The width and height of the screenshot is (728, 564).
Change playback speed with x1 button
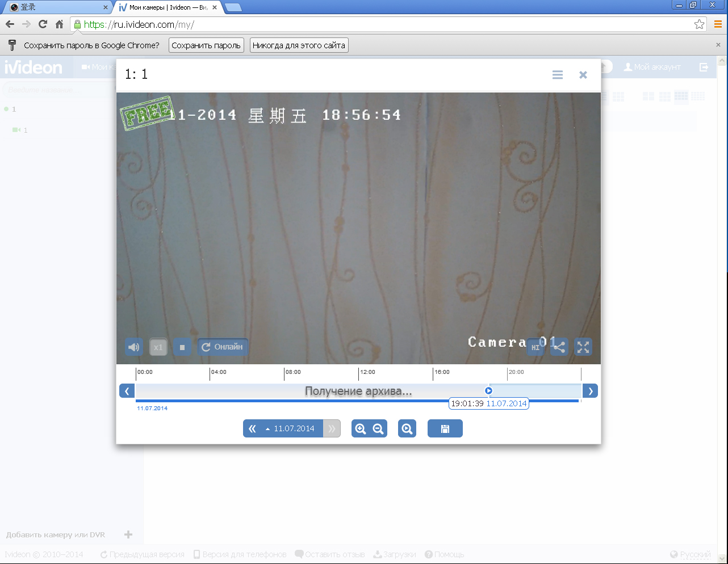pos(158,347)
